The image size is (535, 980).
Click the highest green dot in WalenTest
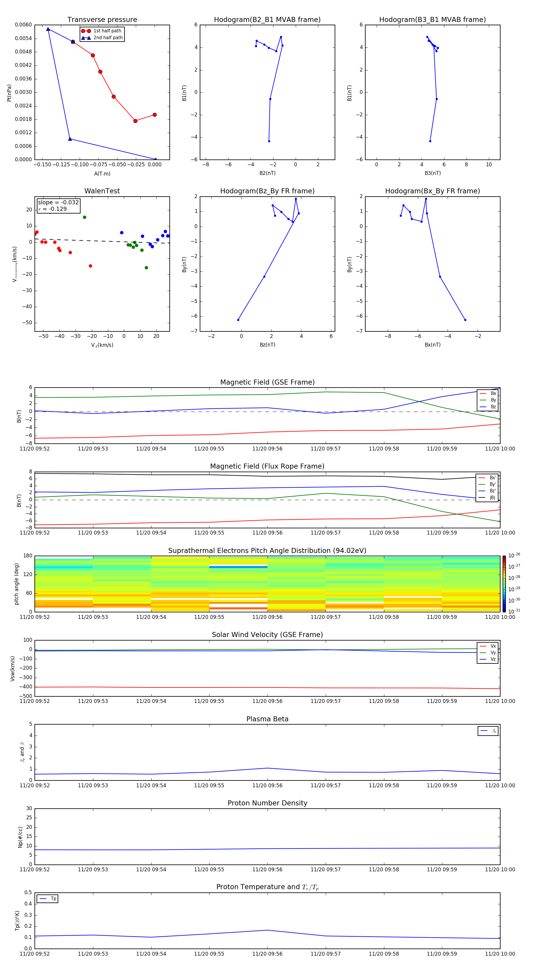point(84,217)
